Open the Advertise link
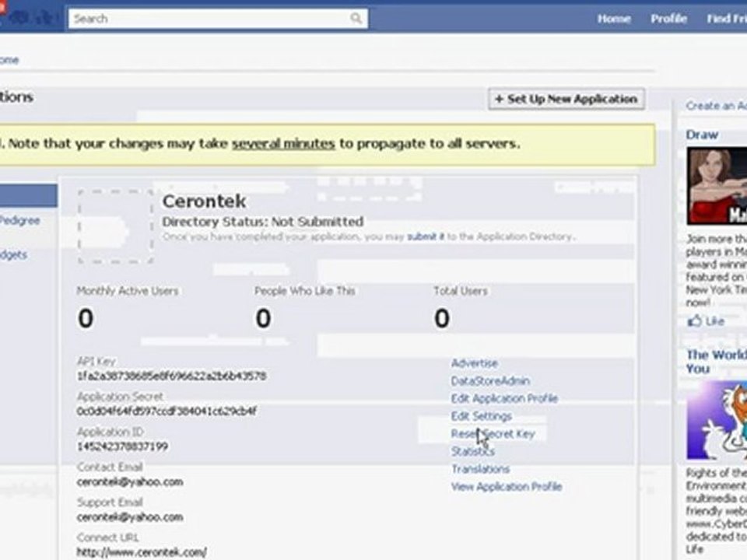 click(x=475, y=363)
